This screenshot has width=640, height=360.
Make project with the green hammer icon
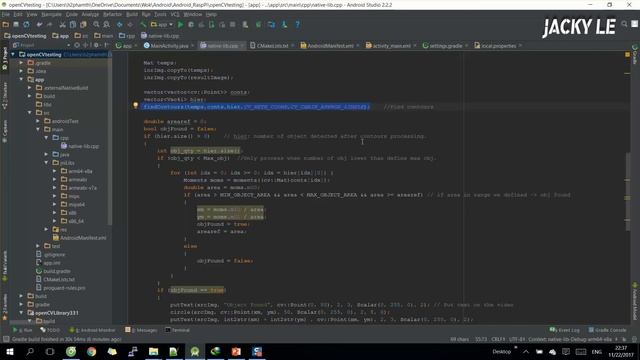(143, 24)
